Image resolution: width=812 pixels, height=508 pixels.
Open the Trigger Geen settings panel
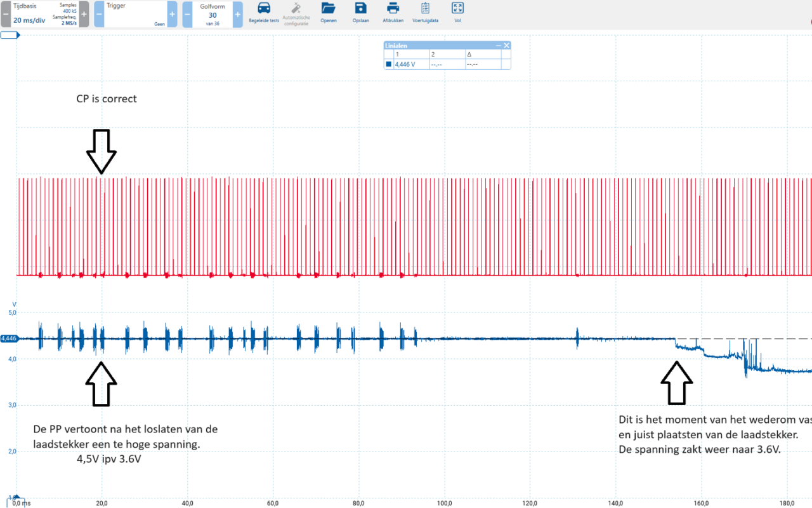pyautogui.click(x=136, y=14)
